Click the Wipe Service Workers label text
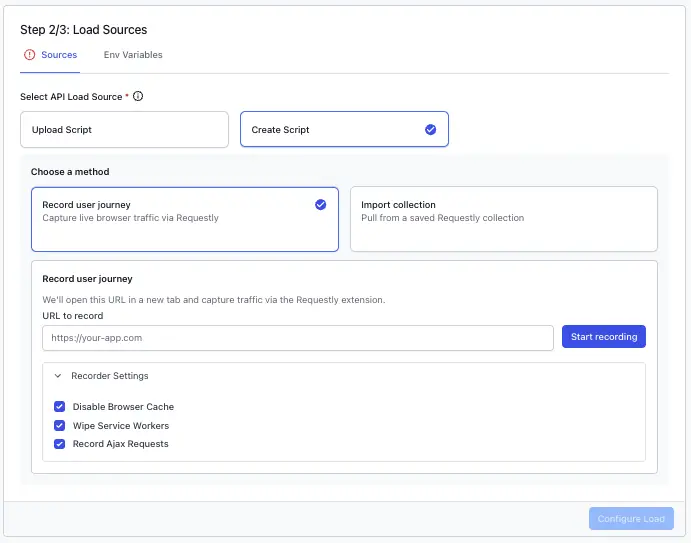Image resolution: width=691 pixels, height=543 pixels. [x=121, y=426]
